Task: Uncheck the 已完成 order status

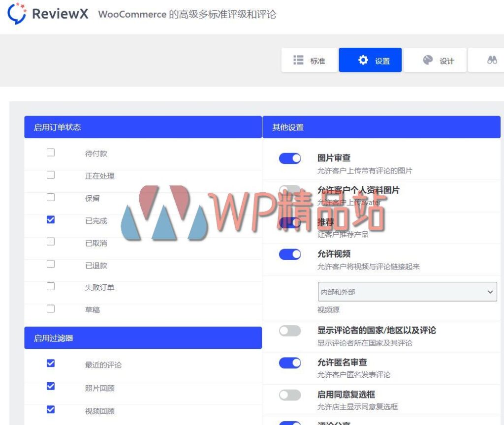Action: (x=50, y=220)
